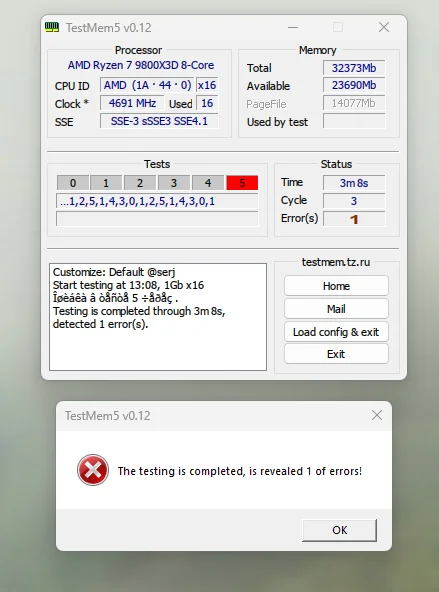Minimize the main TestMem5 window
The height and width of the screenshot is (592, 439).
tap(293, 27)
